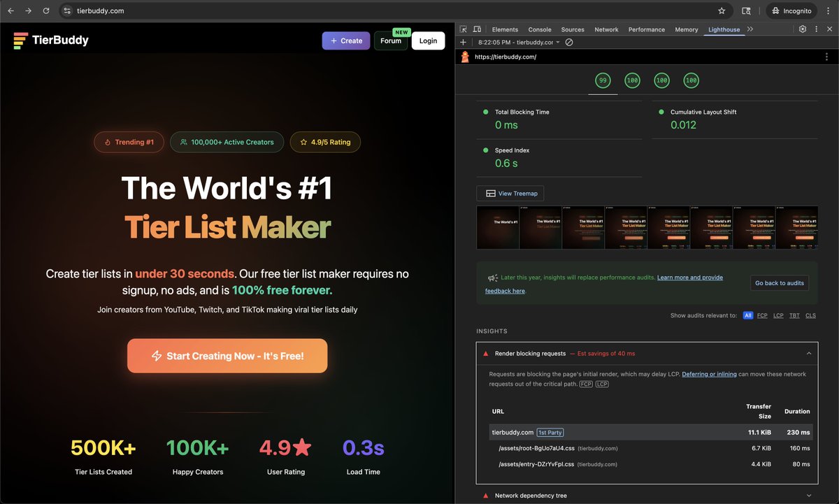
Task: Click the root-BgUo7aU4.css asset URL
Action: [x=536, y=448]
